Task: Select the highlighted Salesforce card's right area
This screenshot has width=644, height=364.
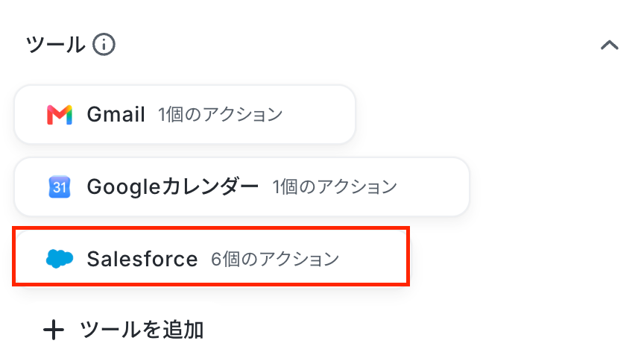Action: pos(373,257)
